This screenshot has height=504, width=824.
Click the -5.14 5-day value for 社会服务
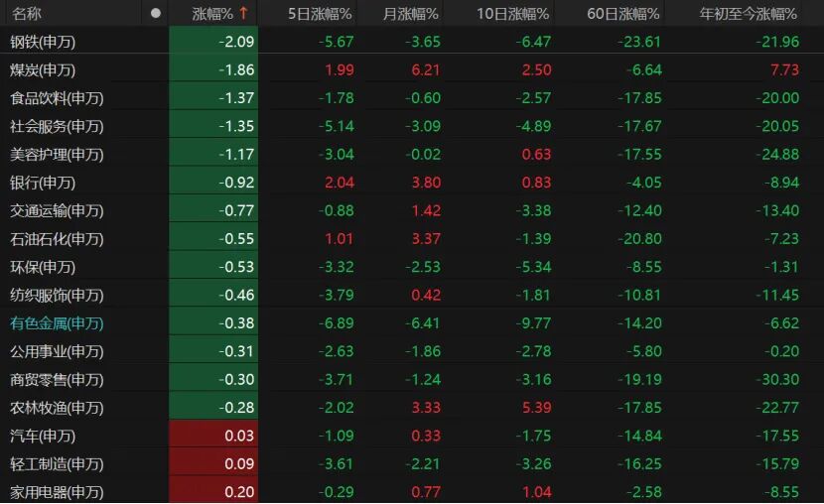pos(336,127)
